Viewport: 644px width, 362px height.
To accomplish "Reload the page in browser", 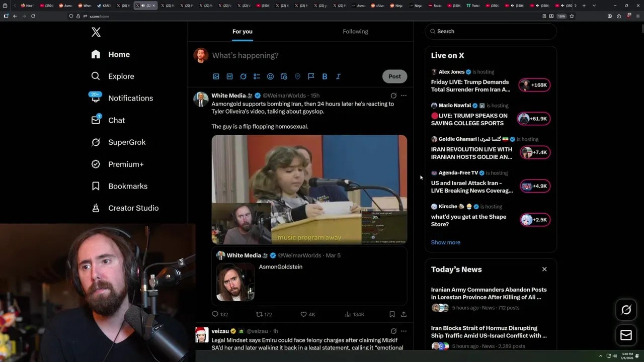I will click(x=33, y=16).
